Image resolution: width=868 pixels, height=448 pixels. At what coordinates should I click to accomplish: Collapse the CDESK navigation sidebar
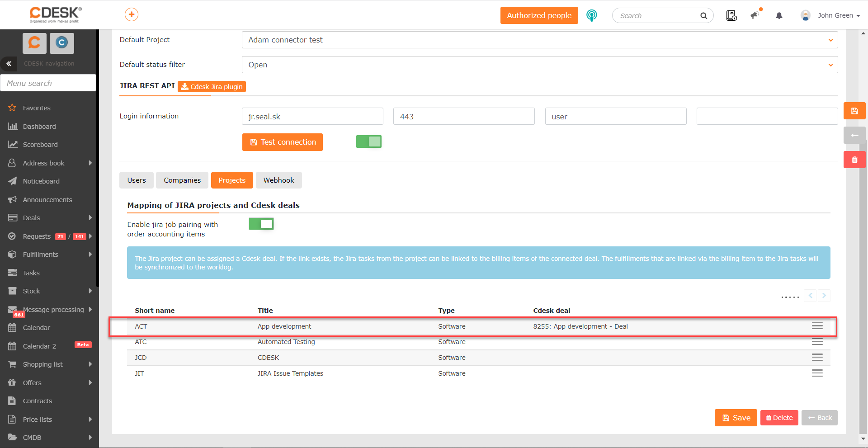[x=9, y=64]
